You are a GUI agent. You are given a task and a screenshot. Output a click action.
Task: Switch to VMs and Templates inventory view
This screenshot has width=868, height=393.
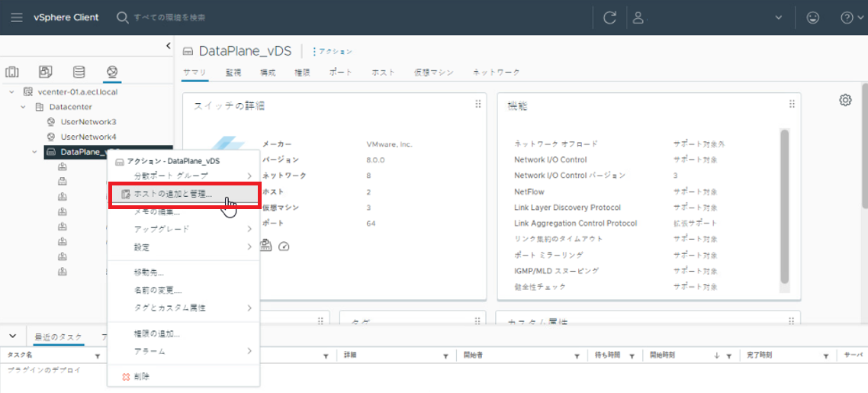point(46,72)
